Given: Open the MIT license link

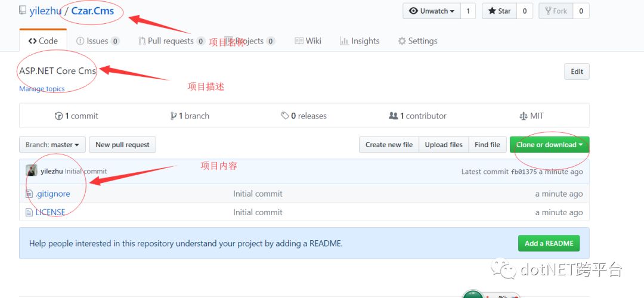Looking at the screenshot, I should (x=531, y=116).
